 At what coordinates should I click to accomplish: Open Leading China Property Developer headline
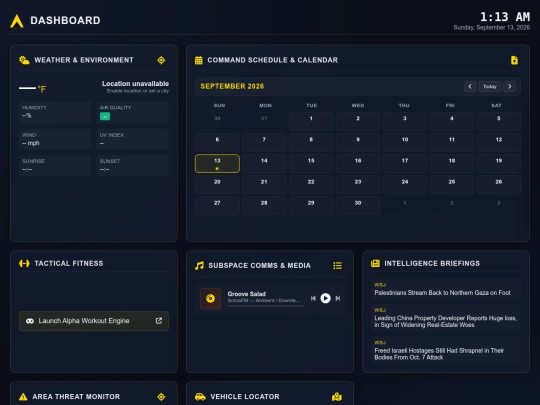[x=446, y=318]
